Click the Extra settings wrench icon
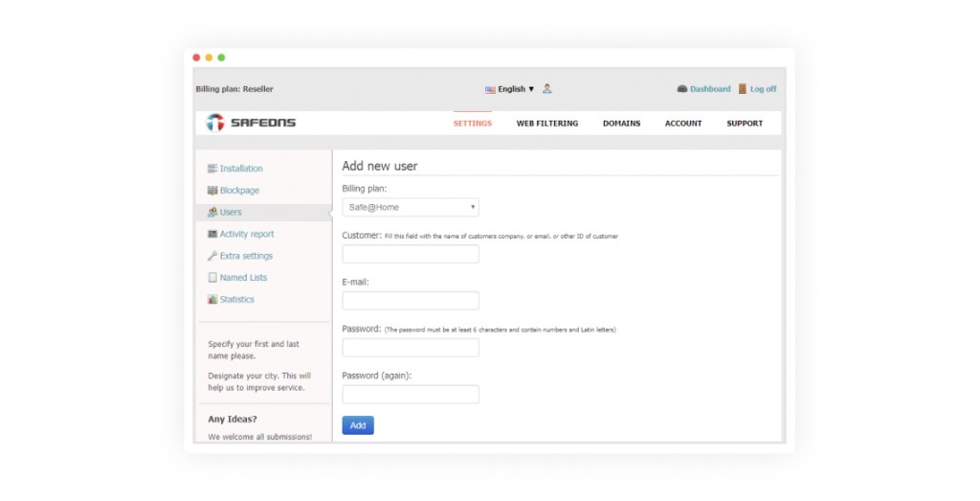980x501 pixels. [212, 256]
